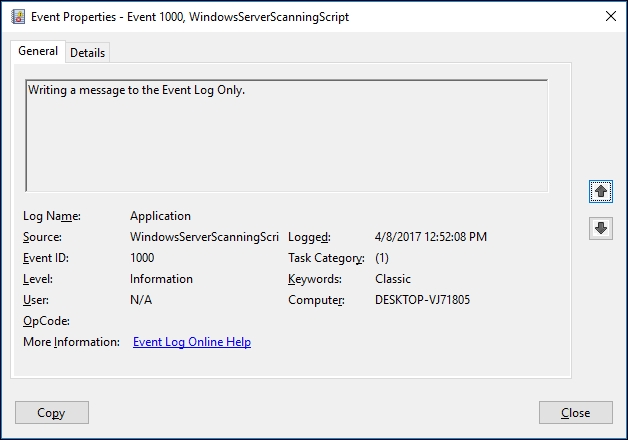Select Source value WindowsServerScanningScri
This screenshot has height=440, width=628.
(204, 237)
